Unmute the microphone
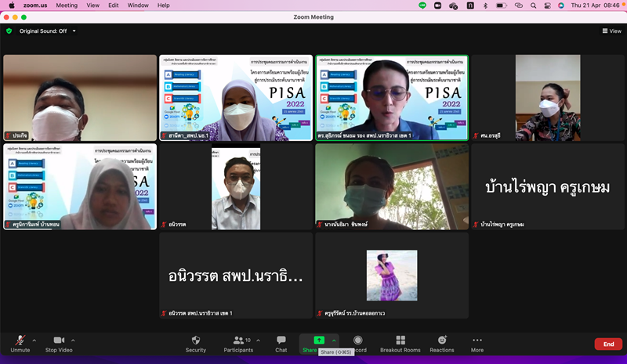 click(x=20, y=343)
